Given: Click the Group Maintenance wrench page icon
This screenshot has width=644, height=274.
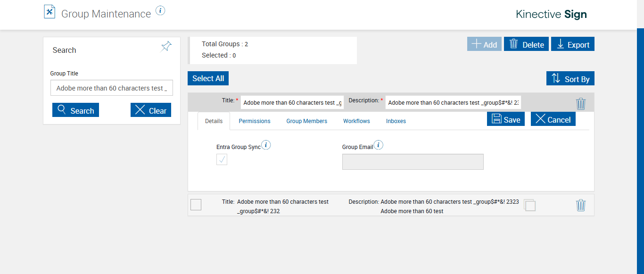Looking at the screenshot, I should click(50, 12).
